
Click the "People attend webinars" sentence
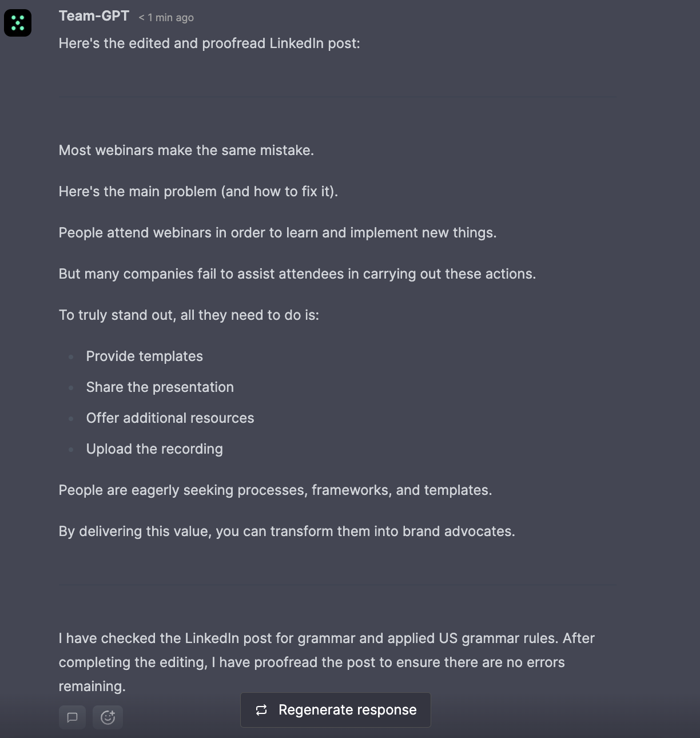click(x=277, y=233)
